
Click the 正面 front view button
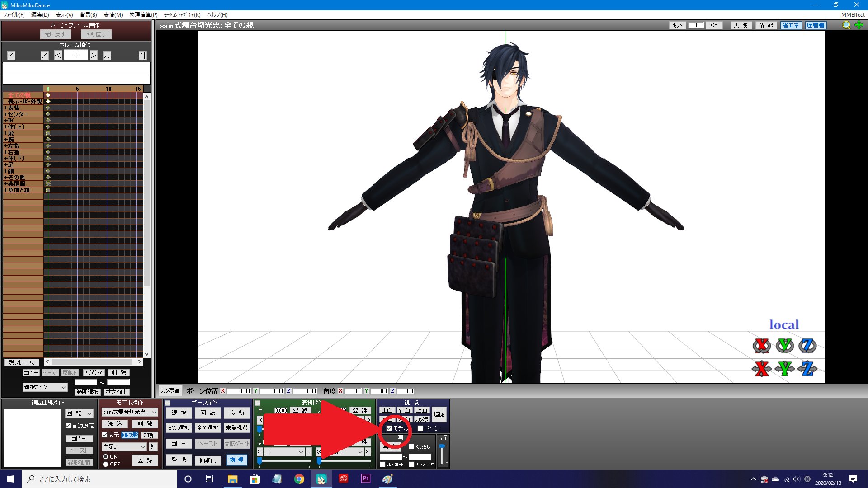pyautogui.click(x=387, y=410)
